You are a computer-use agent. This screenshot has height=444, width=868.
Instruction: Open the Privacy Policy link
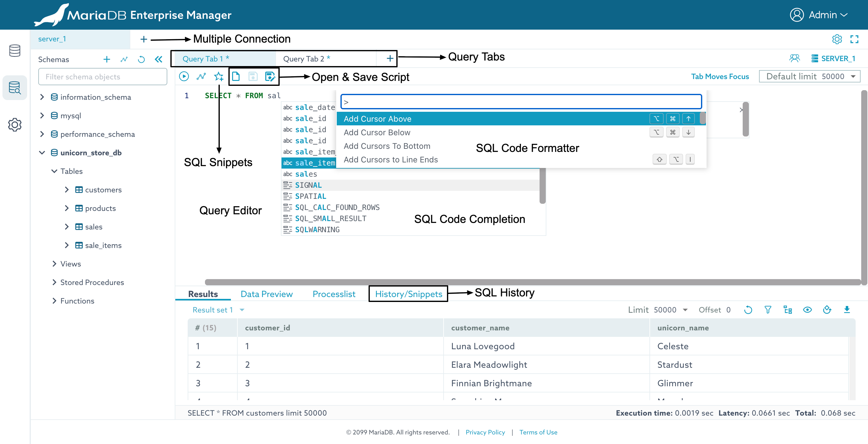click(x=485, y=432)
